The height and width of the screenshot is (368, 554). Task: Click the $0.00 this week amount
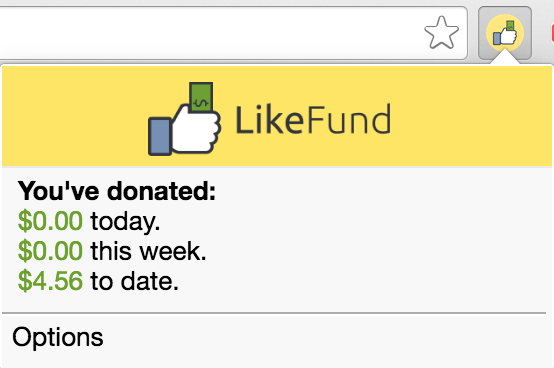[x=50, y=251]
